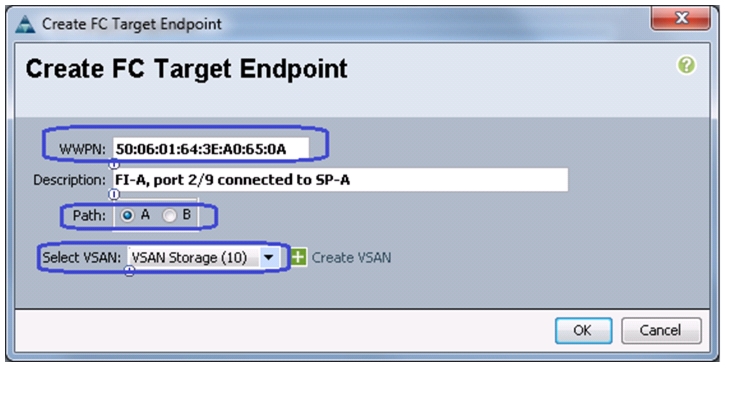Click the Create VSAN link text
732x394 pixels.
[x=351, y=258]
